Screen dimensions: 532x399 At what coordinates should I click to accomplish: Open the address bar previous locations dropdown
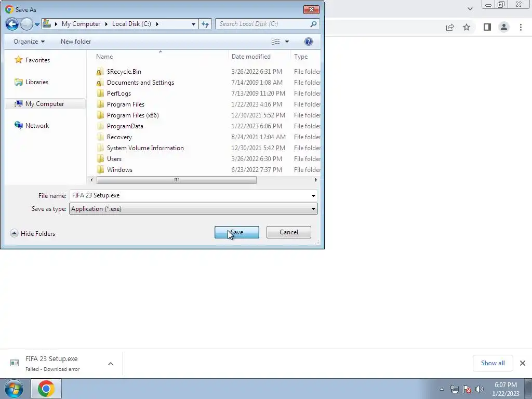[x=193, y=24]
